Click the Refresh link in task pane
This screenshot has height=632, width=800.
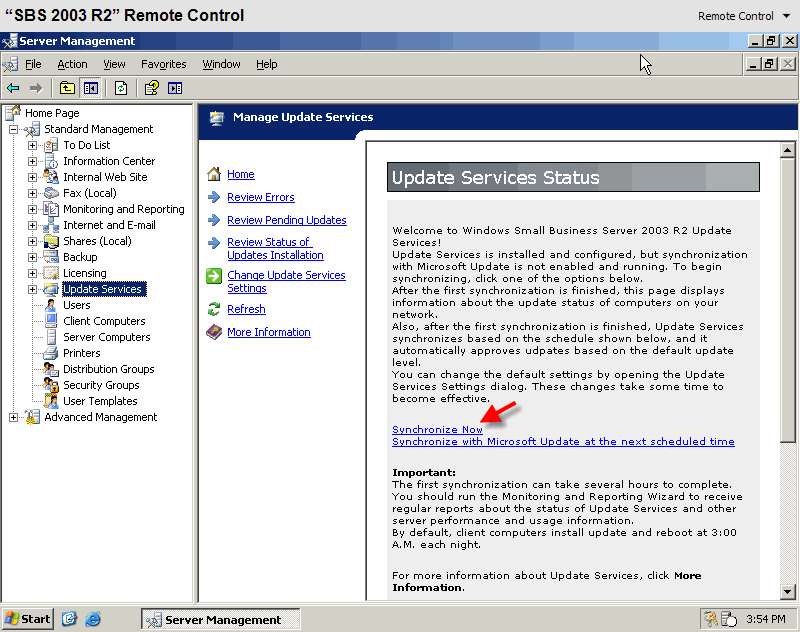click(246, 309)
